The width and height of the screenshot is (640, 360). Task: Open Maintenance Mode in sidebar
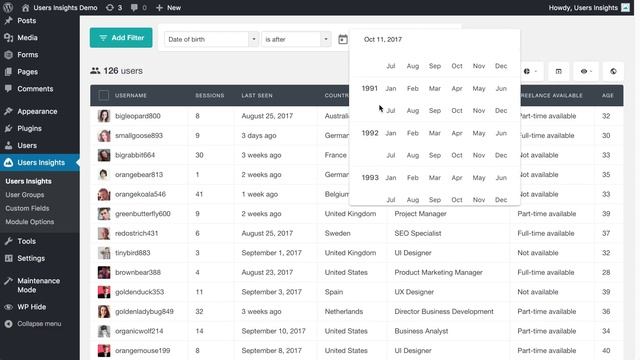point(38,285)
